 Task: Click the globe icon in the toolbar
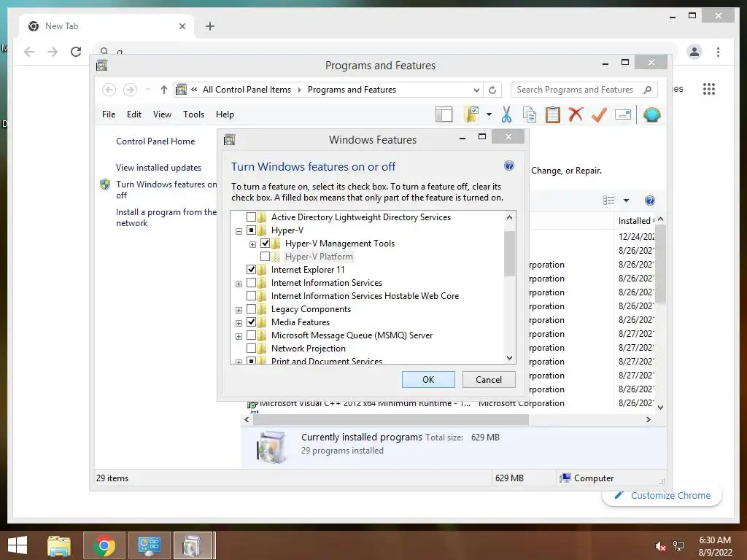tap(651, 114)
